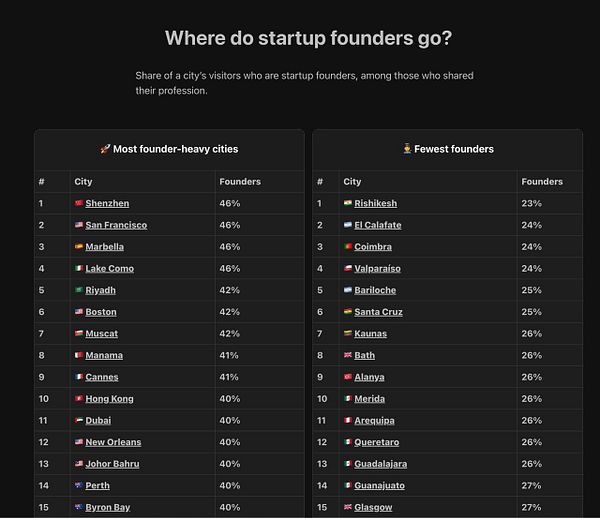The width and height of the screenshot is (600, 518).
Task: Click the Australia flag beside Perth
Action: coord(79,485)
